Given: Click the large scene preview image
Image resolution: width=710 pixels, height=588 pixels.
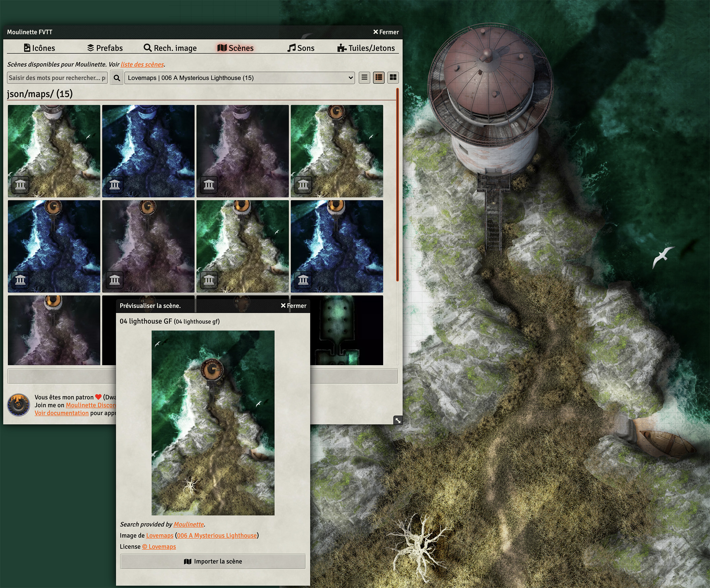Looking at the screenshot, I should tap(213, 423).
